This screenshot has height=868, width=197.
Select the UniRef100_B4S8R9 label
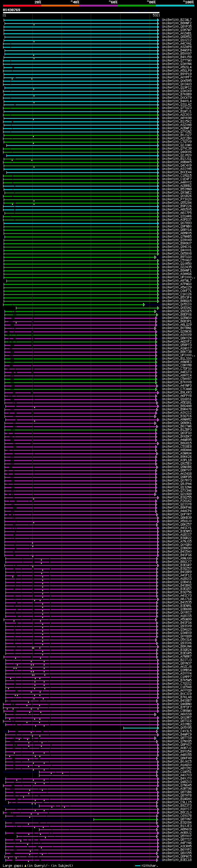click(x=177, y=572)
